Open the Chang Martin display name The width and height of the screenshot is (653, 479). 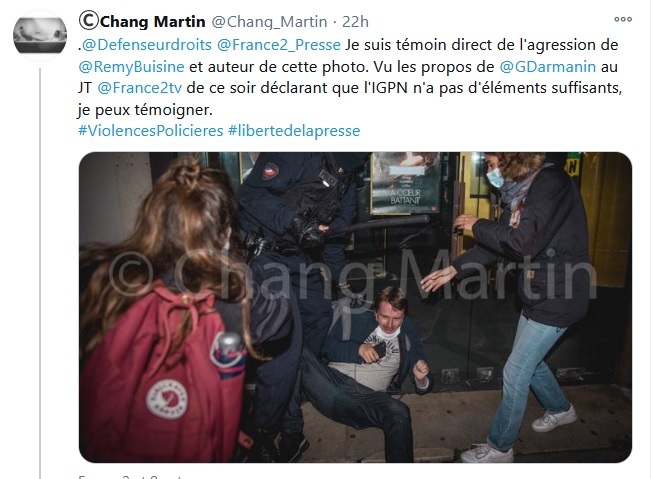coord(152,22)
